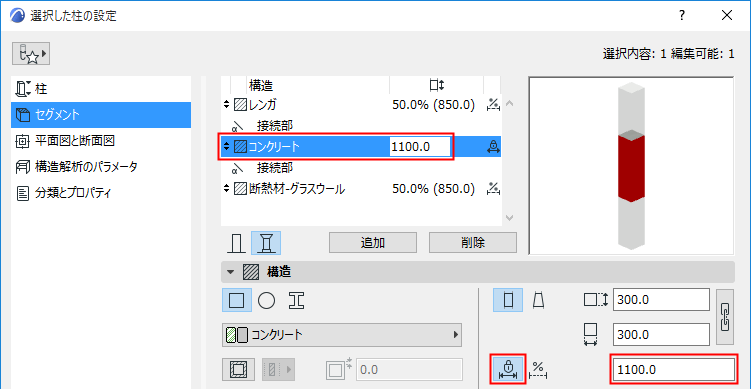The width and height of the screenshot is (751, 389).
Task: Edit the segment length field 1100.0
Action: (x=673, y=369)
